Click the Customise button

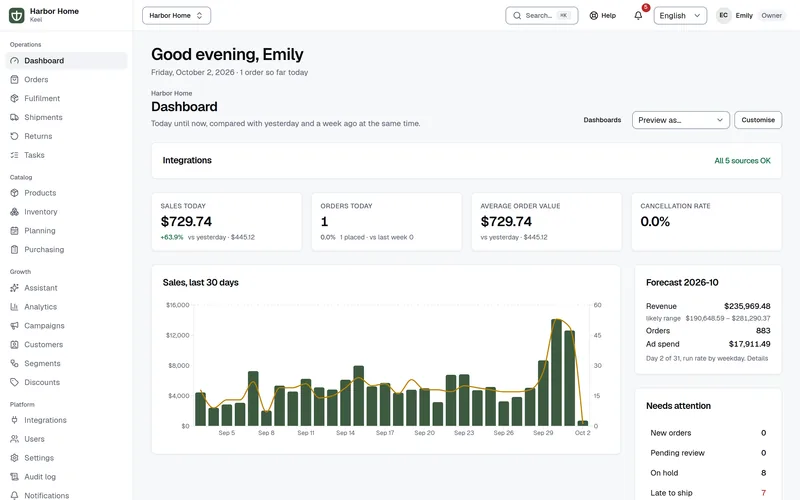758,120
